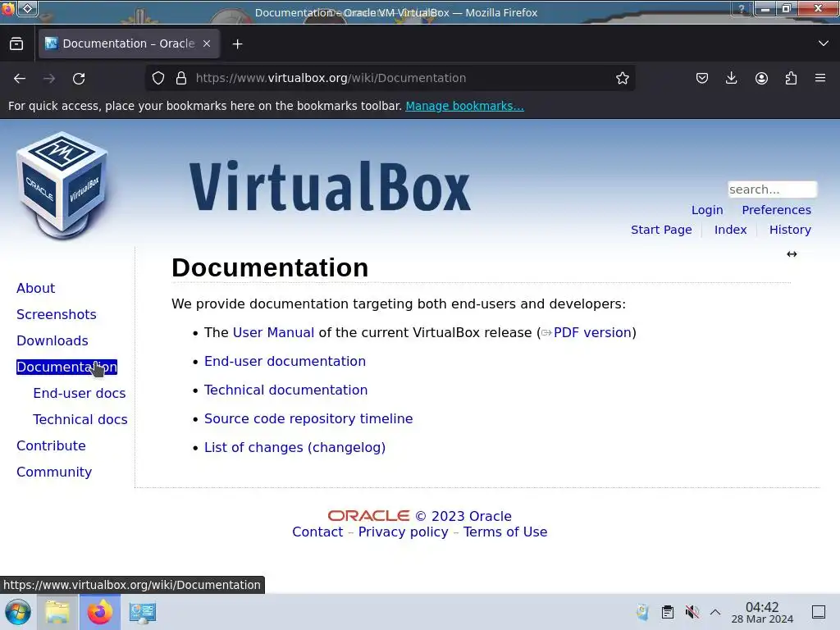Open Screenshots in the sidebar

(57, 314)
